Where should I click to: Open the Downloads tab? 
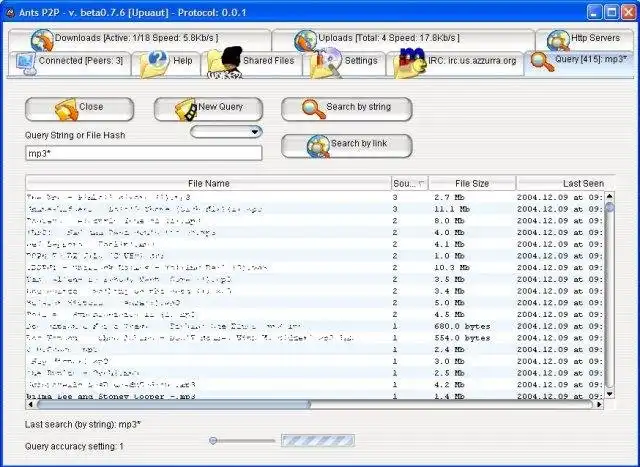click(139, 40)
